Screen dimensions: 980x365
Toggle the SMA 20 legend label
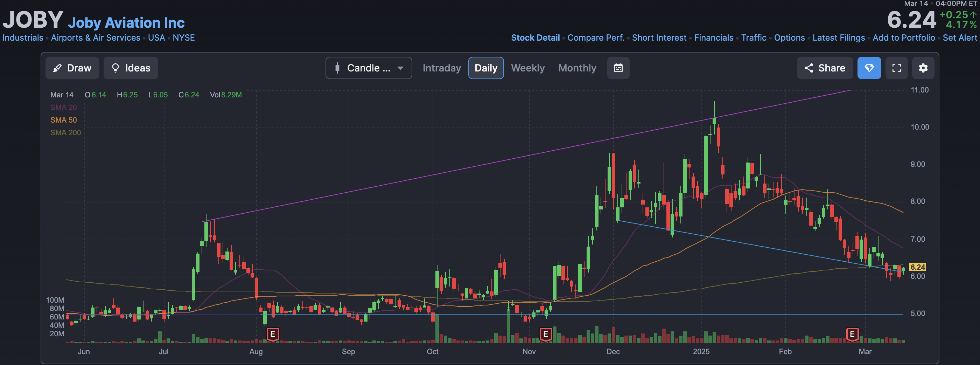pos(64,107)
